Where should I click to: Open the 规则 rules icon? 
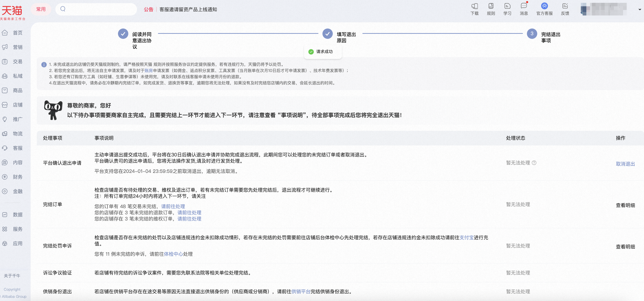[491, 6]
